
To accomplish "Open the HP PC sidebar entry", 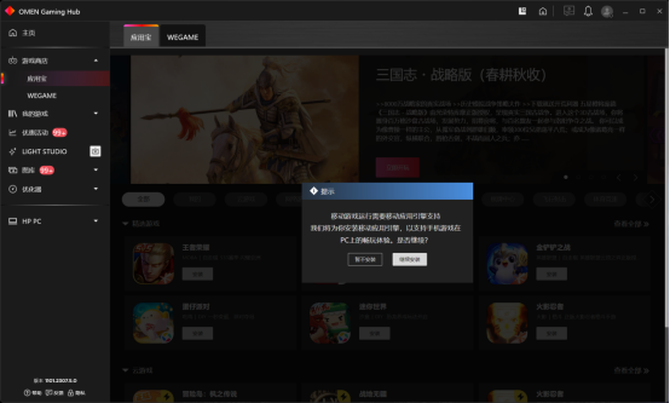I will (32, 221).
